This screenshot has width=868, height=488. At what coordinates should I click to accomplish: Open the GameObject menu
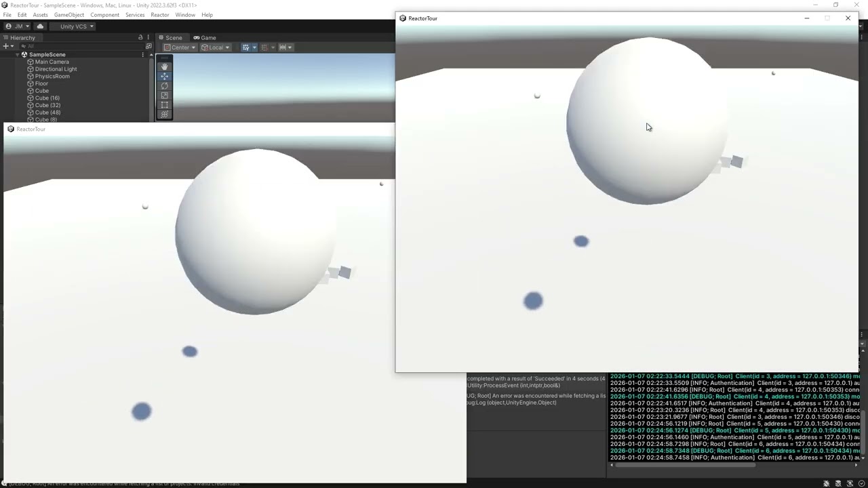pos(69,15)
